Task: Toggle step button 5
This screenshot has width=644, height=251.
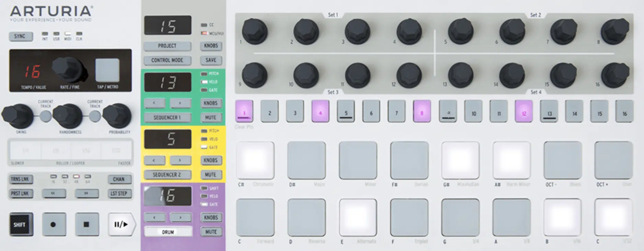Action: [x=346, y=111]
